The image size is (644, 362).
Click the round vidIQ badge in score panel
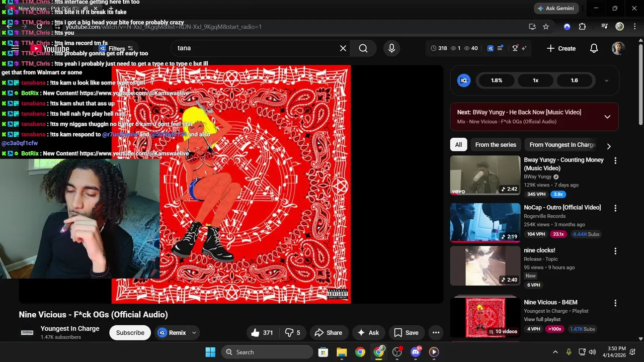[x=464, y=80]
